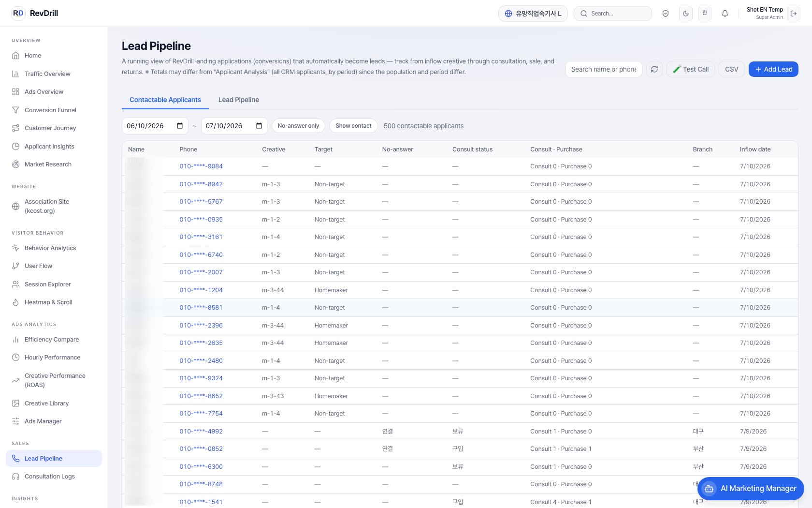Open phone link 010-****-1204
The height and width of the screenshot is (508, 812).
coord(201,290)
